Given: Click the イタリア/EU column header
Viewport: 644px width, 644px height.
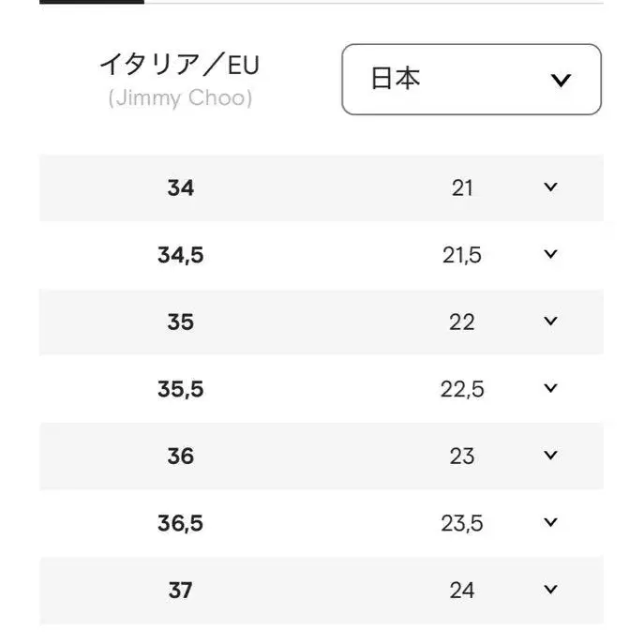Looking at the screenshot, I should (179, 66).
